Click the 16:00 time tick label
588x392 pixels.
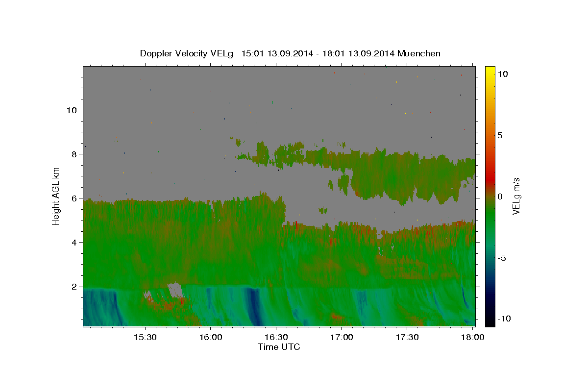[211, 337]
